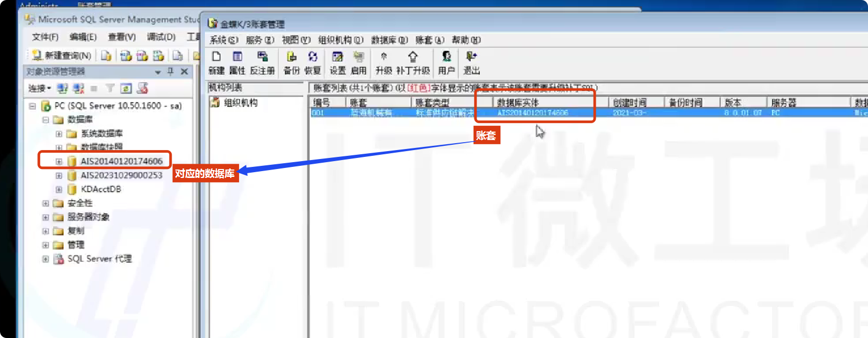Open the 帮助(H) menu in K/3 window
Screen dimensions: 868x338
tap(466, 40)
